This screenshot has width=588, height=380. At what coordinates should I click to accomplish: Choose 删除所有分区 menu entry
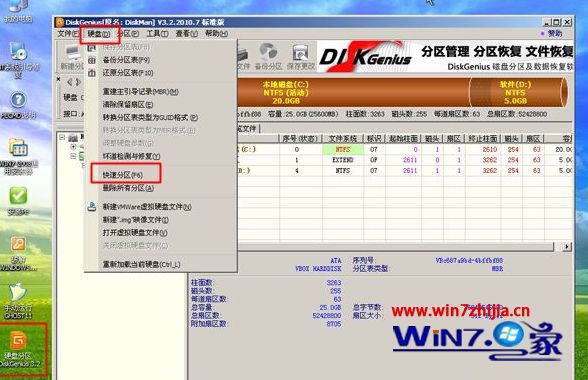point(128,188)
